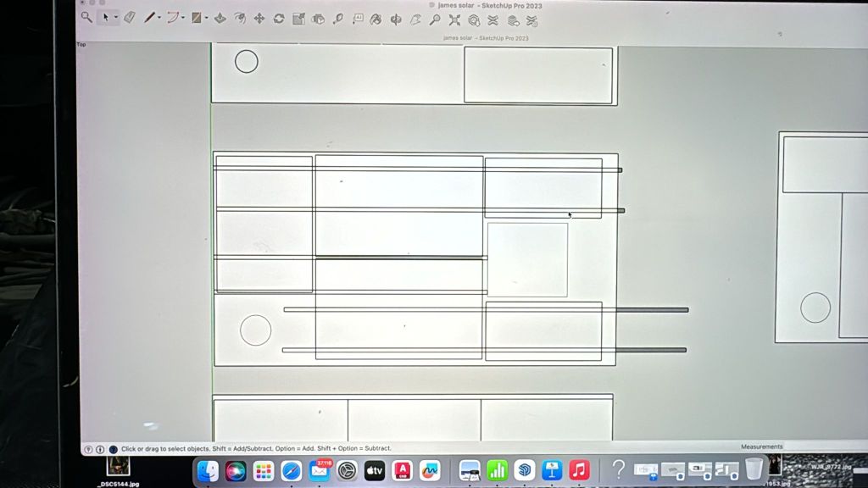Image resolution: width=868 pixels, height=488 pixels.
Task: Activate the Offset tool
Action: [240, 18]
